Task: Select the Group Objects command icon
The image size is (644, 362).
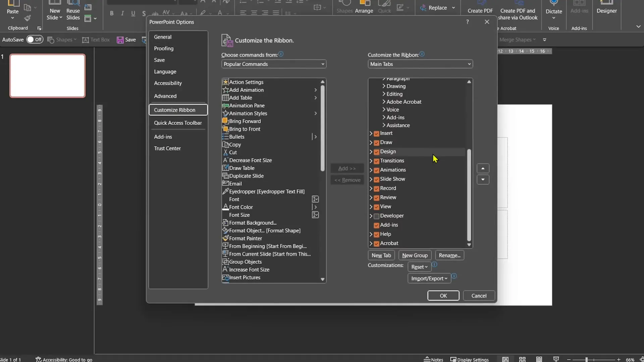Action: [x=225, y=262]
